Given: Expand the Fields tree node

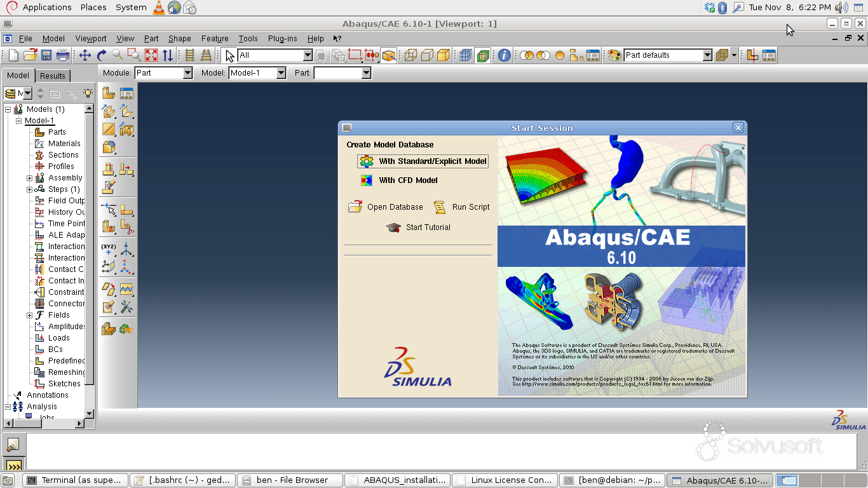Looking at the screenshot, I should click(x=29, y=315).
